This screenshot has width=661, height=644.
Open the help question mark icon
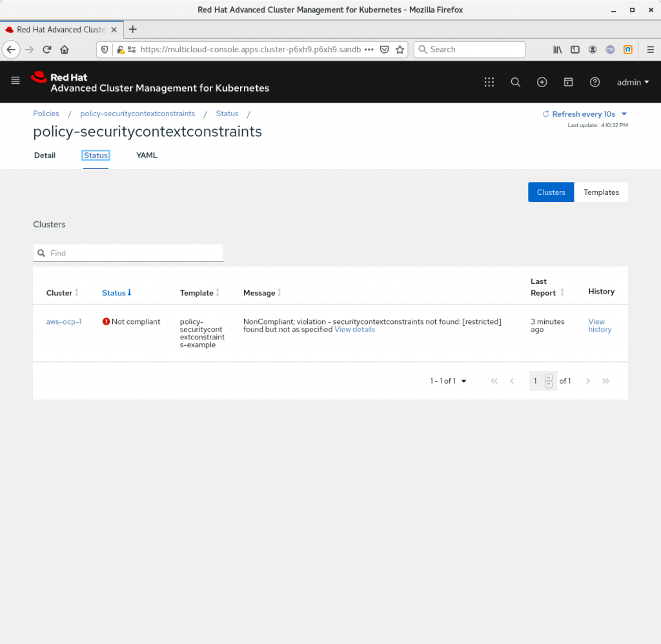(595, 82)
